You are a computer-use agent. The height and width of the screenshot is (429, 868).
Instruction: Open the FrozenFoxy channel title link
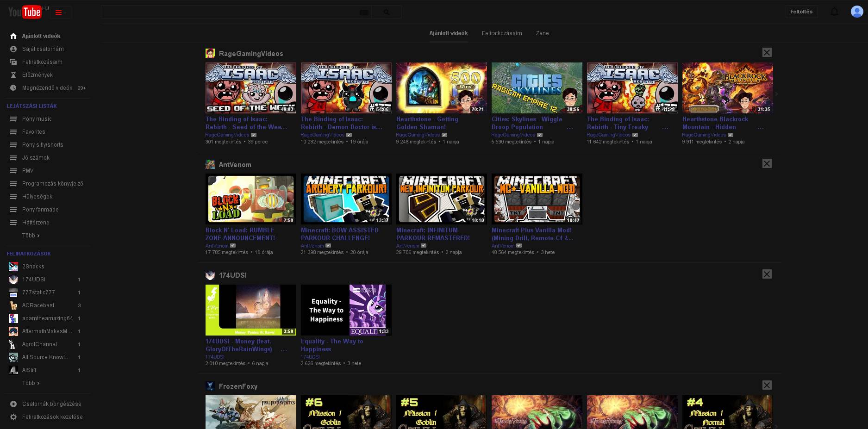(x=238, y=386)
